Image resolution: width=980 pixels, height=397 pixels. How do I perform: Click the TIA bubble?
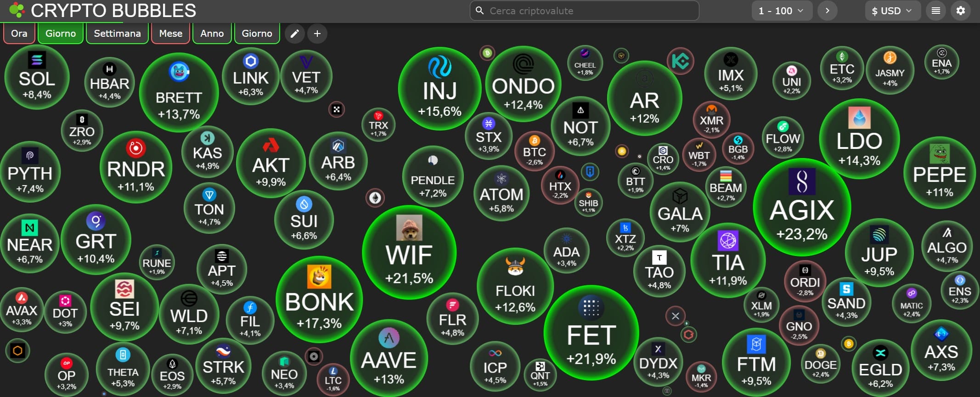pyautogui.click(x=728, y=261)
